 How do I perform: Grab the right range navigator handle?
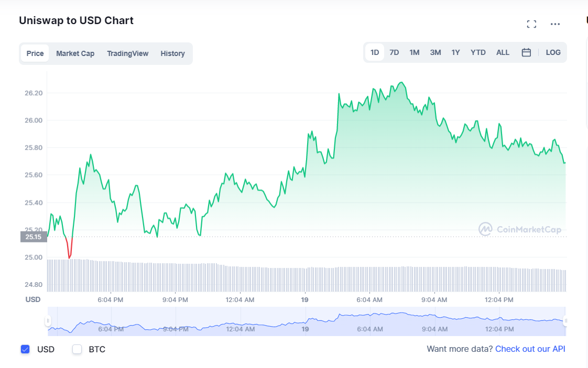565,321
